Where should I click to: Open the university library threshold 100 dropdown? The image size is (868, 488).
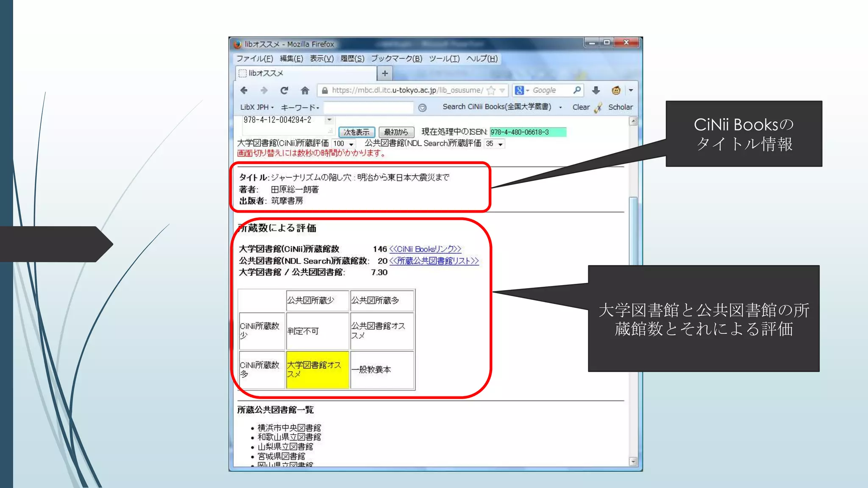(x=343, y=144)
